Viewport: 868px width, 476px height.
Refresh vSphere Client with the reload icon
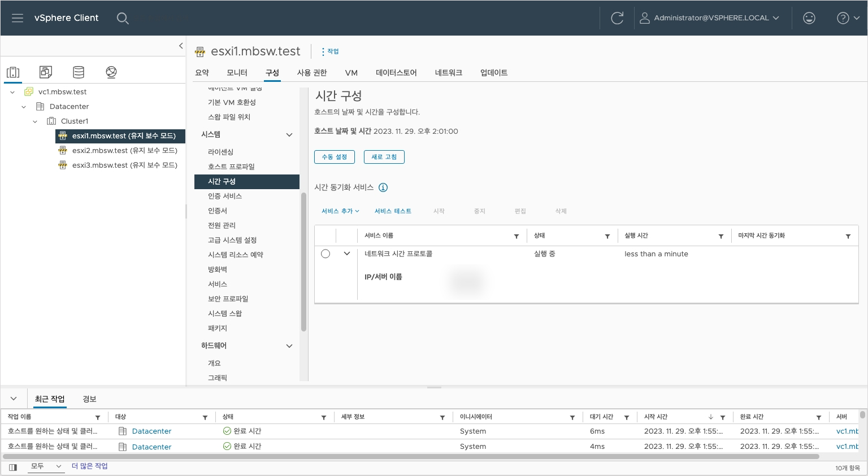click(x=617, y=18)
